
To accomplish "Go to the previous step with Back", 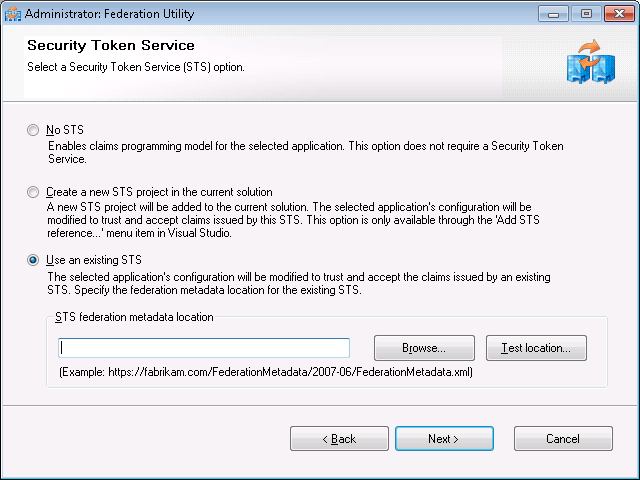I will (x=339, y=439).
